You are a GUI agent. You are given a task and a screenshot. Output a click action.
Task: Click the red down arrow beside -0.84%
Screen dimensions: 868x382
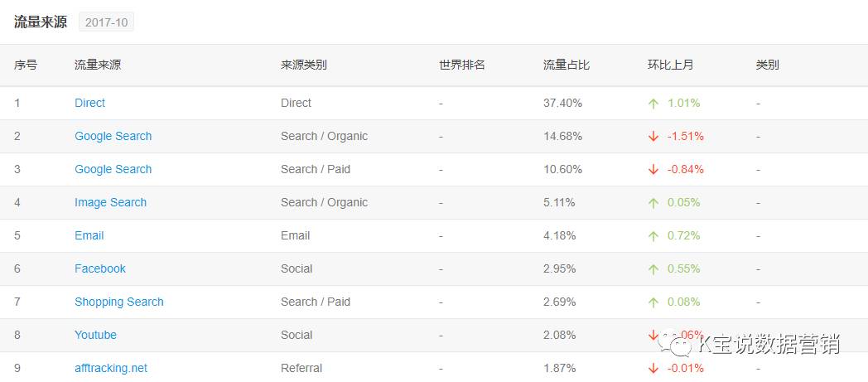[653, 170]
